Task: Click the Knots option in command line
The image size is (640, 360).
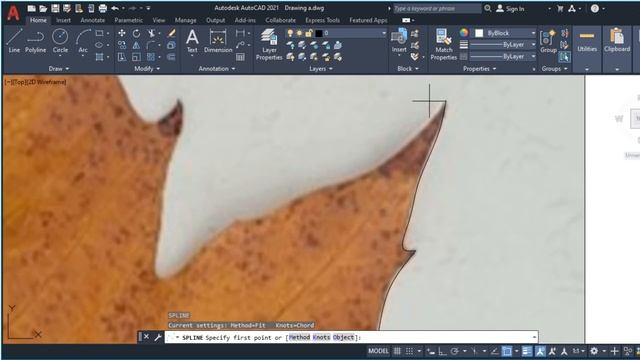Action: 321,337
